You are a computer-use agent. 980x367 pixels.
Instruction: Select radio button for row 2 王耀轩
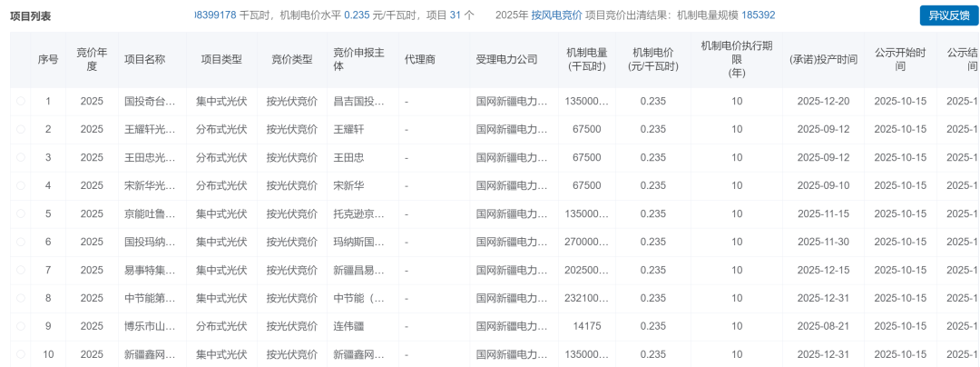tap(21, 129)
